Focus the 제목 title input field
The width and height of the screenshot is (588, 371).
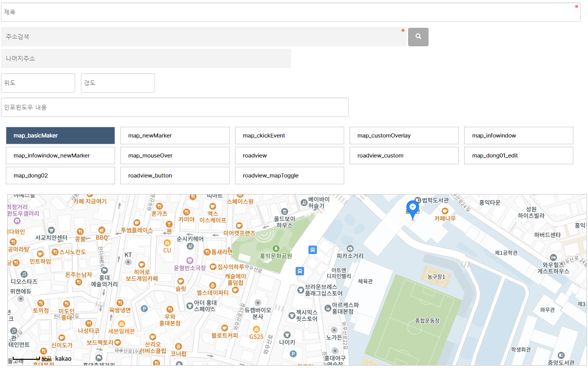290,13
